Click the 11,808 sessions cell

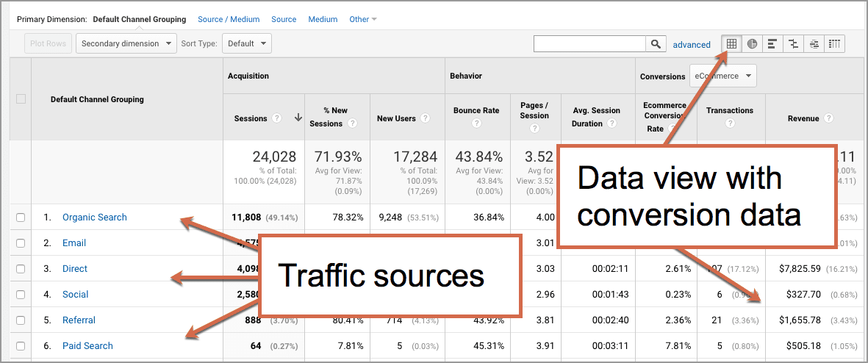[245, 218]
